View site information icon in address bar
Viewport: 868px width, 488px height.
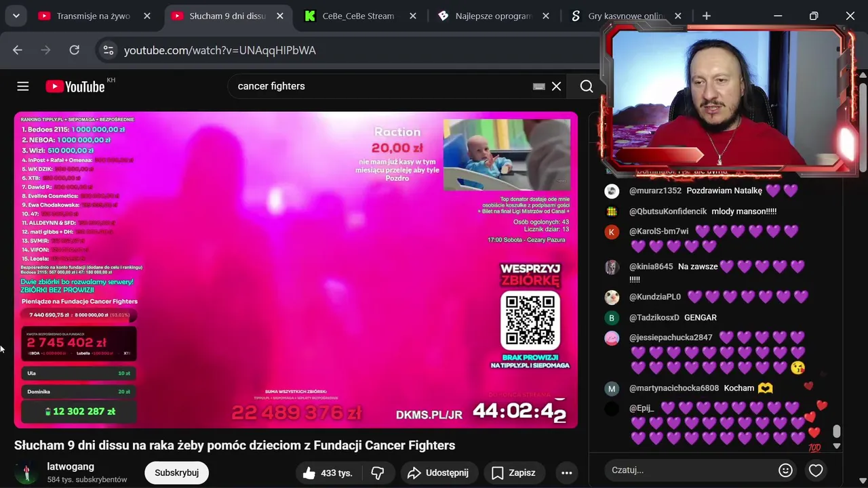107,50
